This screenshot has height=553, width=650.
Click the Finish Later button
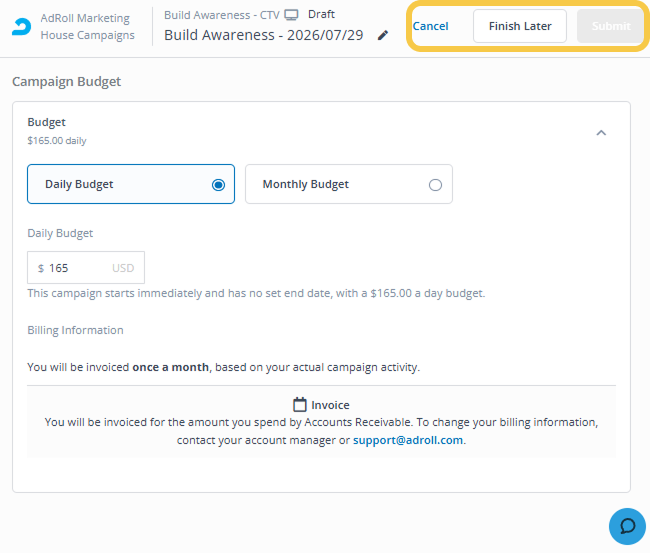520,26
